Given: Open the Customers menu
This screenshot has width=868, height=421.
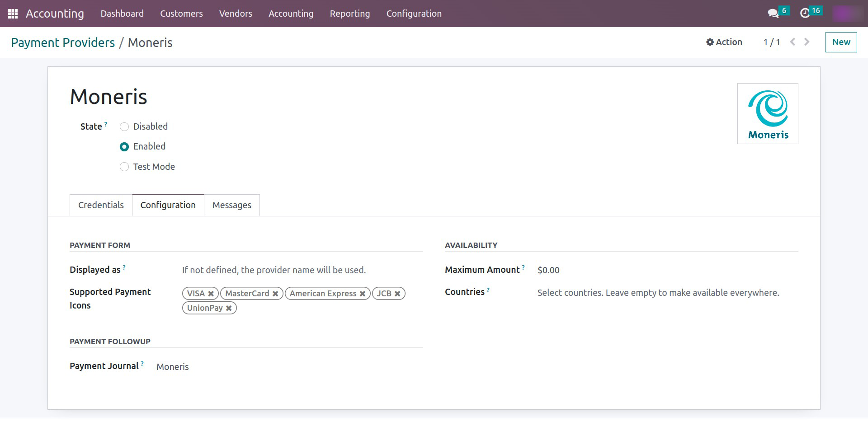Looking at the screenshot, I should pyautogui.click(x=181, y=14).
